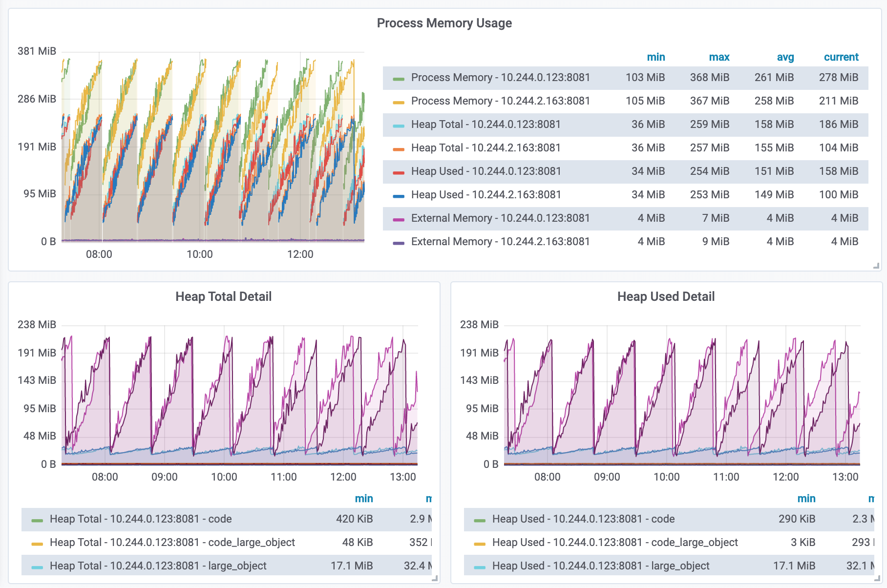Sort the Process Memory legend by min
This screenshot has width=887, height=588.
click(655, 57)
